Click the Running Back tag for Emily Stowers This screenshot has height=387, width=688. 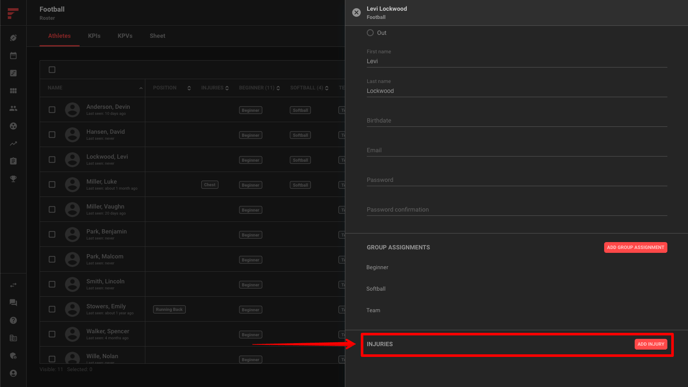[169, 309]
